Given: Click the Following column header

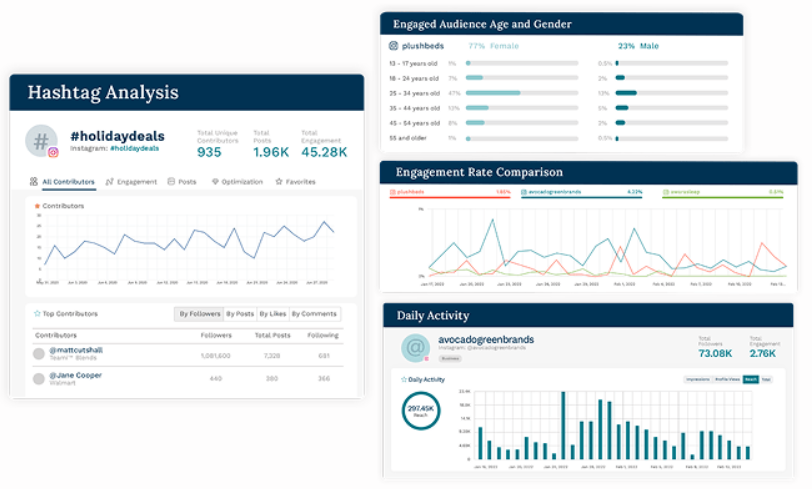Looking at the screenshot, I should [x=323, y=335].
